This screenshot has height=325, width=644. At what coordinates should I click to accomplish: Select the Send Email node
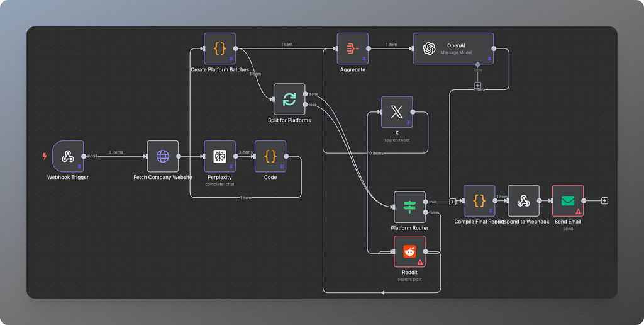click(568, 201)
